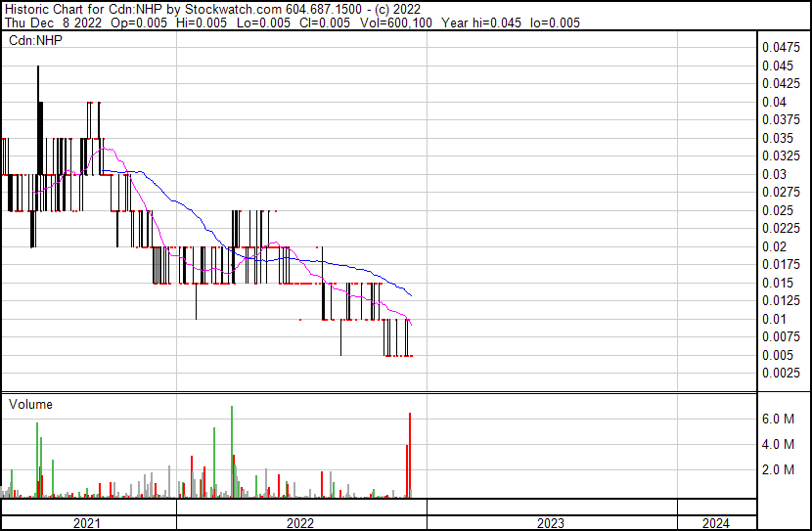Select the 2021 year label on time axis
Viewport: 812px width, 531px height.
coord(88,523)
